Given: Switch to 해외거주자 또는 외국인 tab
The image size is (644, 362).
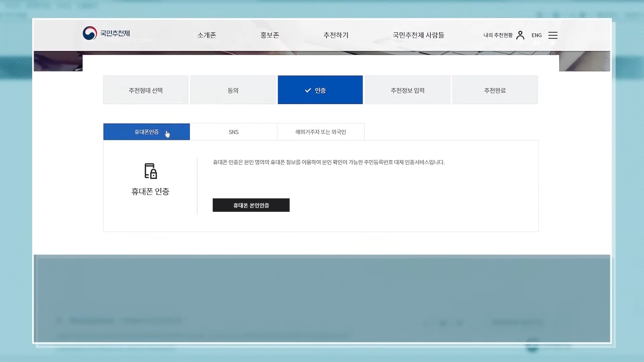Looking at the screenshot, I should click(x=320, y=132).
